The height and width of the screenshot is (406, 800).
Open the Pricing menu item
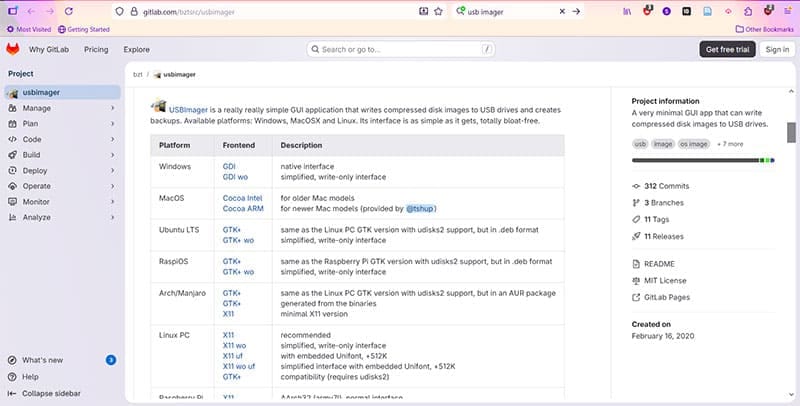96,49
